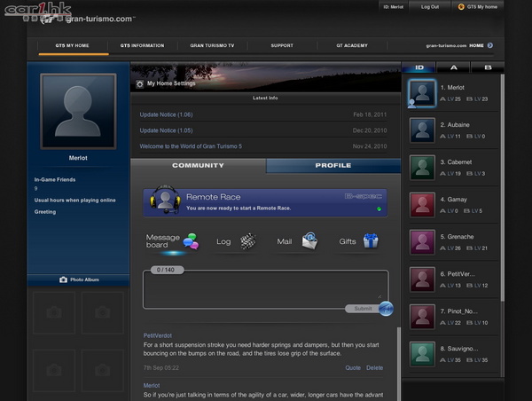Click the "In-Game Friends" label
Screen dimensions: 532x401
55,179
